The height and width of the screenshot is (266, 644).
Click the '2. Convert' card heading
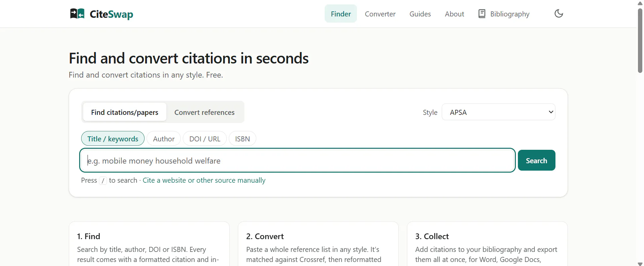(265, 236)
